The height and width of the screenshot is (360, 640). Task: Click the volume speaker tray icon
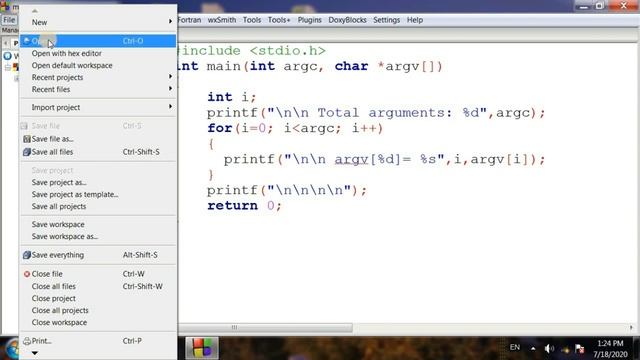[549, 348]
